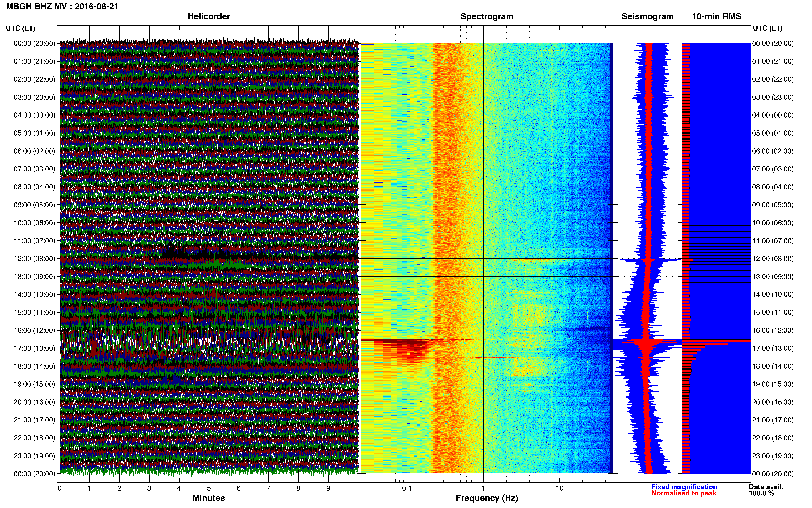Click the '100.0 %' availability value
812x508 pixels.
(x=761, y=493)
